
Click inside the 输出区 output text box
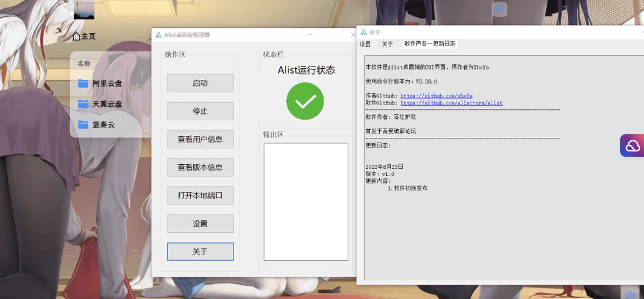(306, 201)
